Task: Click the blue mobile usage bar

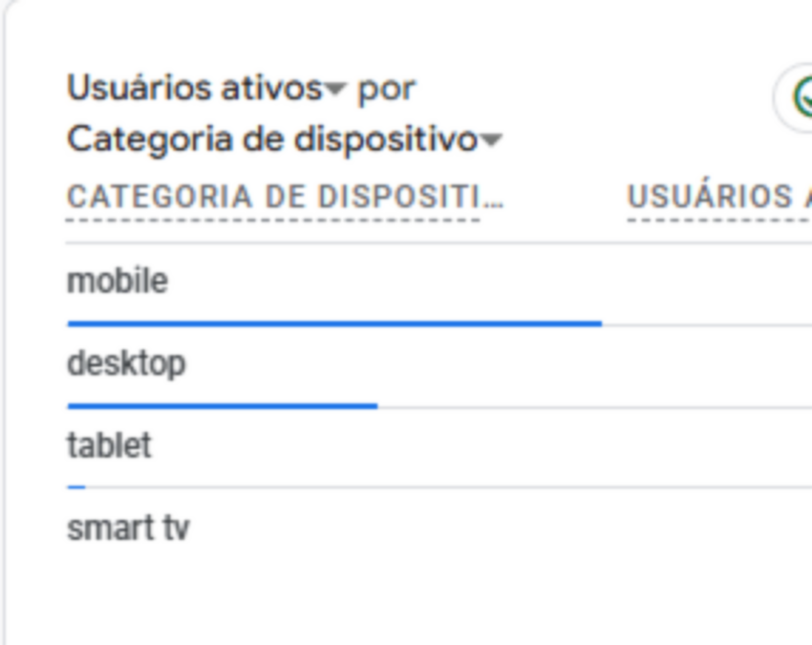Action: 334,324
